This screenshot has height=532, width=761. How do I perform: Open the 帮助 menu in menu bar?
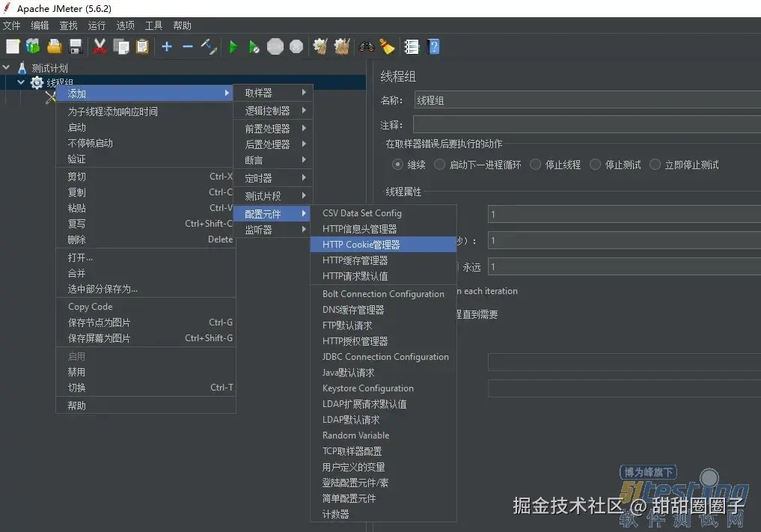click(x=182, y=25)
